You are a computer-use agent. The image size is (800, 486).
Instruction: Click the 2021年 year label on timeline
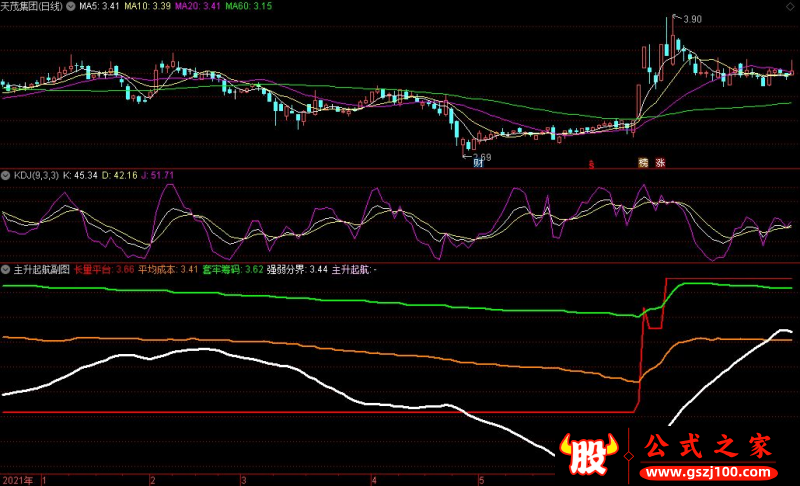point(17,480)
